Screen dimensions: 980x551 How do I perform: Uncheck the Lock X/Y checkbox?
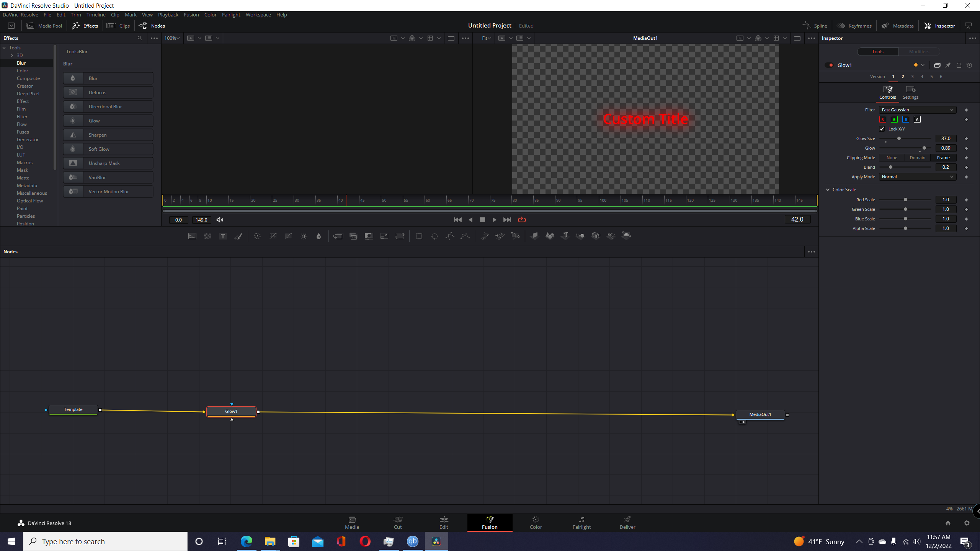click(882, 129)
